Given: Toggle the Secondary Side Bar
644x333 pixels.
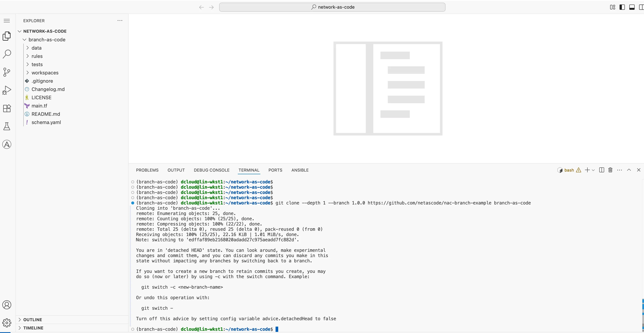Looking at the screenshot, I should click(641, 7).
